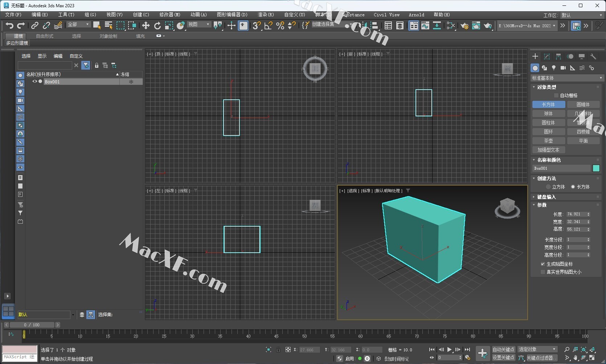Image resolution: width=606 pixels, height=364 pixels.
Task: Open Zoom Extents All navigation icon
Action: point(592,349)
